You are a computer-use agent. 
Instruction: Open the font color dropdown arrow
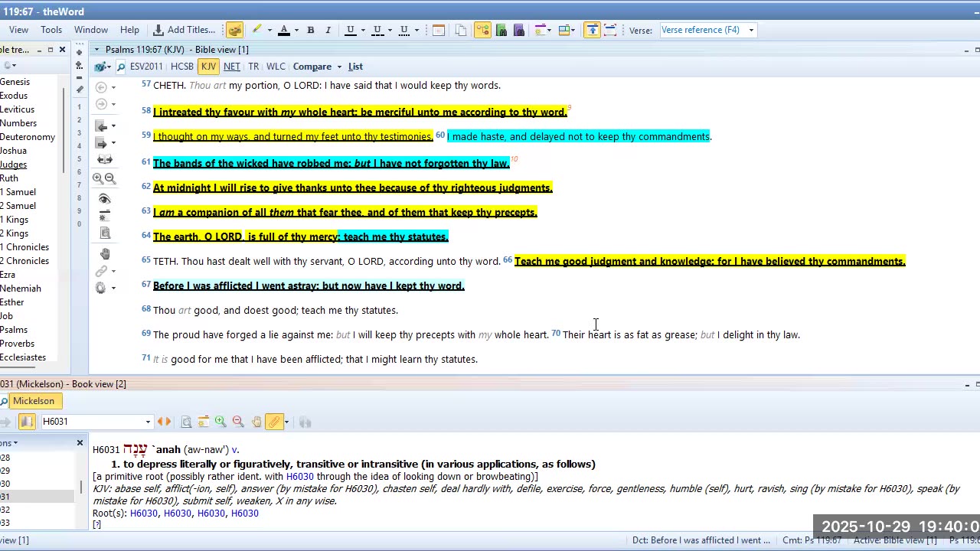(296, 31)
